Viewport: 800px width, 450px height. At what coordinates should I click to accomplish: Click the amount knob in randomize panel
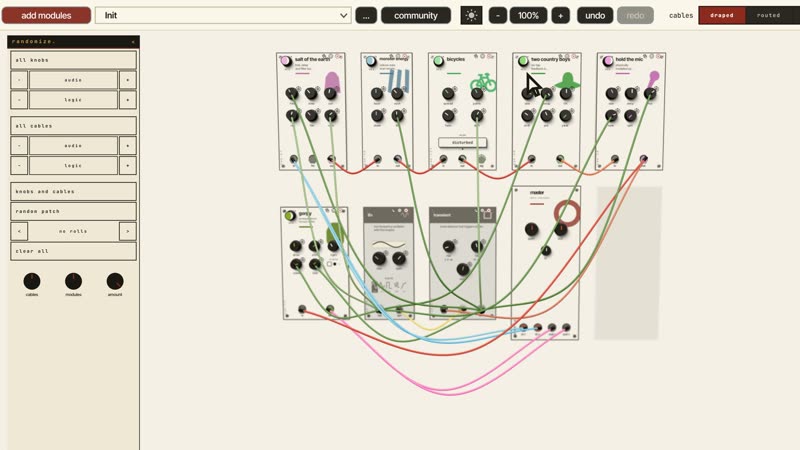pyautogui.click(x=115, y=281)
